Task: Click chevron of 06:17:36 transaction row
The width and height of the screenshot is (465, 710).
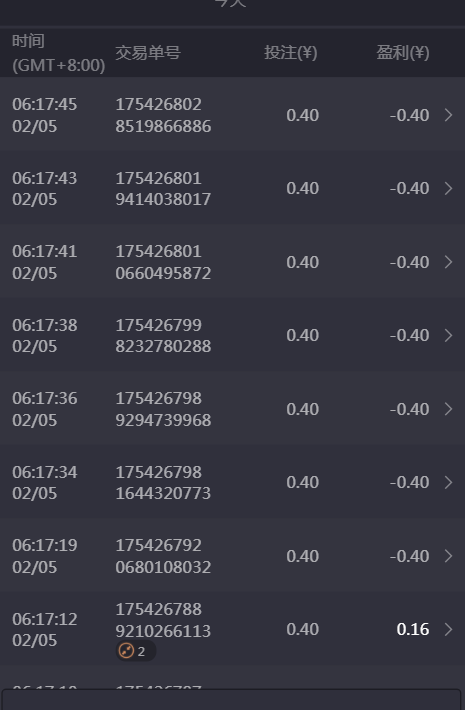Action: point(448,409)
